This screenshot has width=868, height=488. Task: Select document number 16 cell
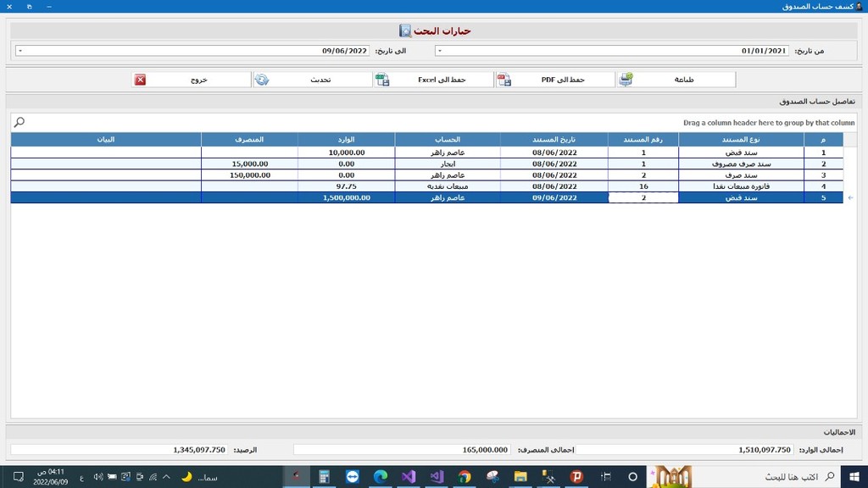643,186
